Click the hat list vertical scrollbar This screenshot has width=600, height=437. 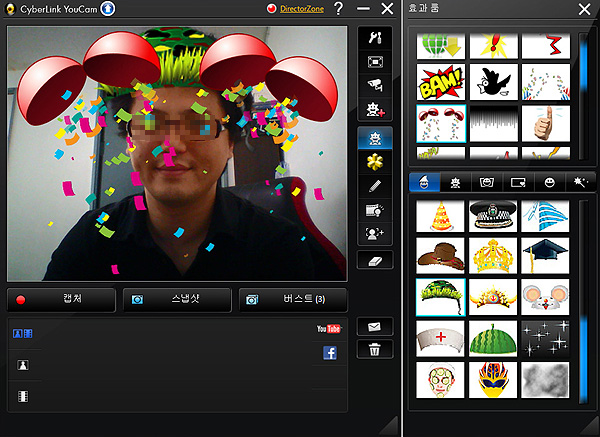tap(584, 300)
